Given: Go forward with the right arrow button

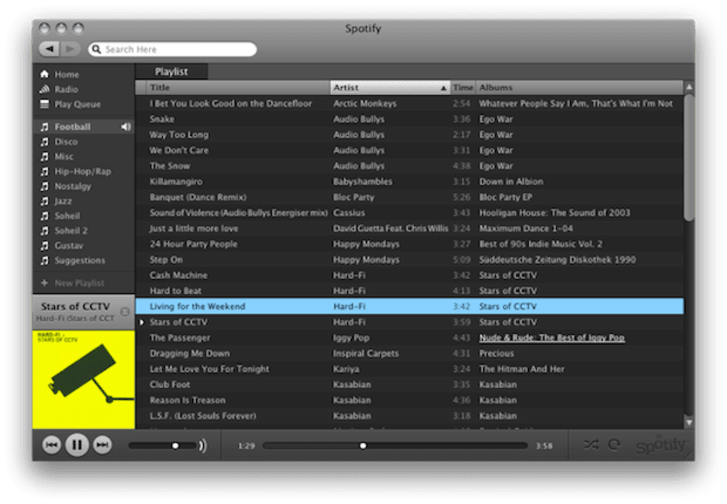Looking at the screenshot, I should [x=70, y=49].
